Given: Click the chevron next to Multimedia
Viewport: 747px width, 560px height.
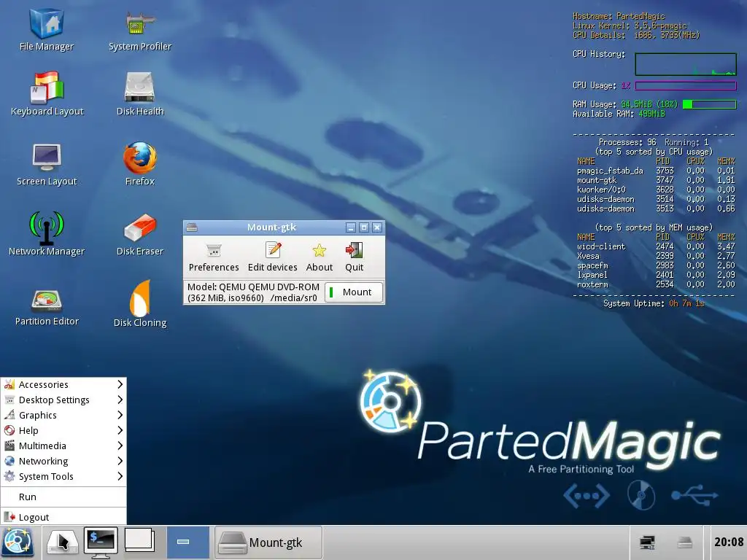Looking at the screenshot, I should point(120,446).
